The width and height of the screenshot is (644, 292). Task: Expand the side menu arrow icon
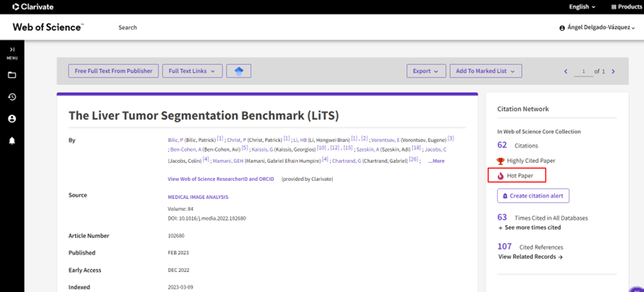coord(12,49)
